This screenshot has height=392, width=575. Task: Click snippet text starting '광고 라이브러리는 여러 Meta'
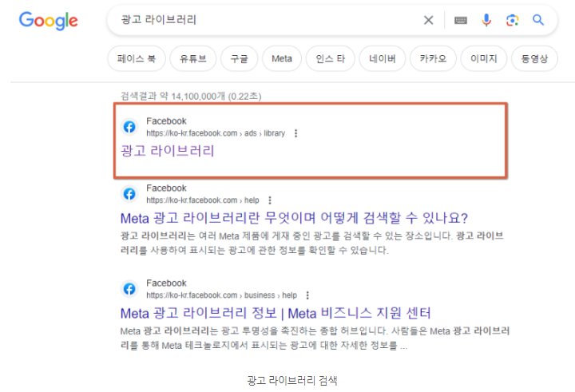(311, 243)
